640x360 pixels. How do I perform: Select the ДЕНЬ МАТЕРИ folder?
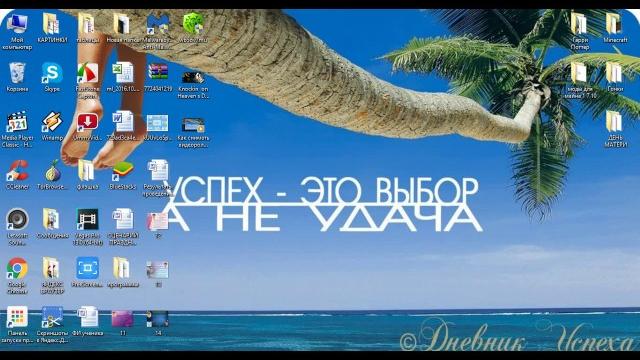[x=614, y=122]
